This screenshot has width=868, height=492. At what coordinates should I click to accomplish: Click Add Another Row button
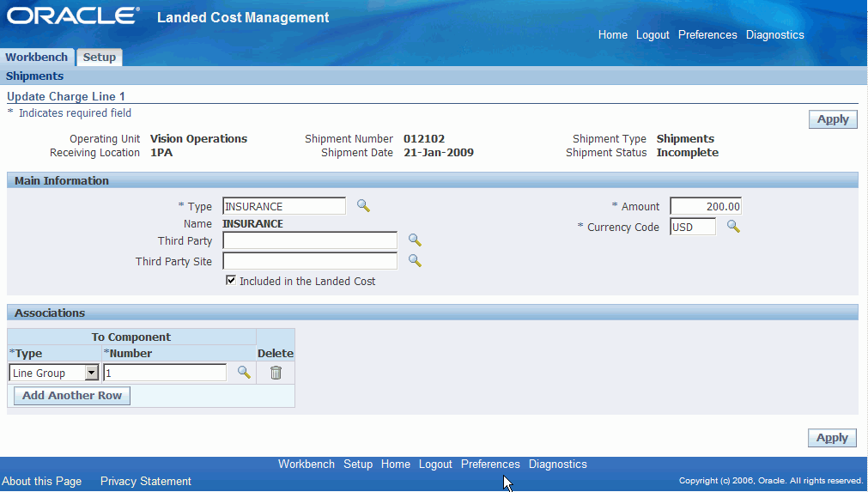(x=72, y=395)
